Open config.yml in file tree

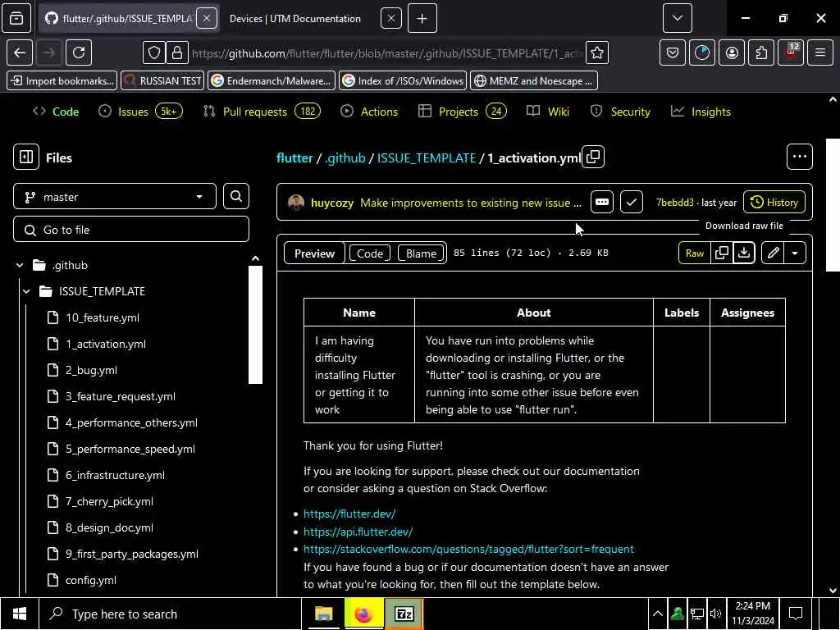[90, 580]
